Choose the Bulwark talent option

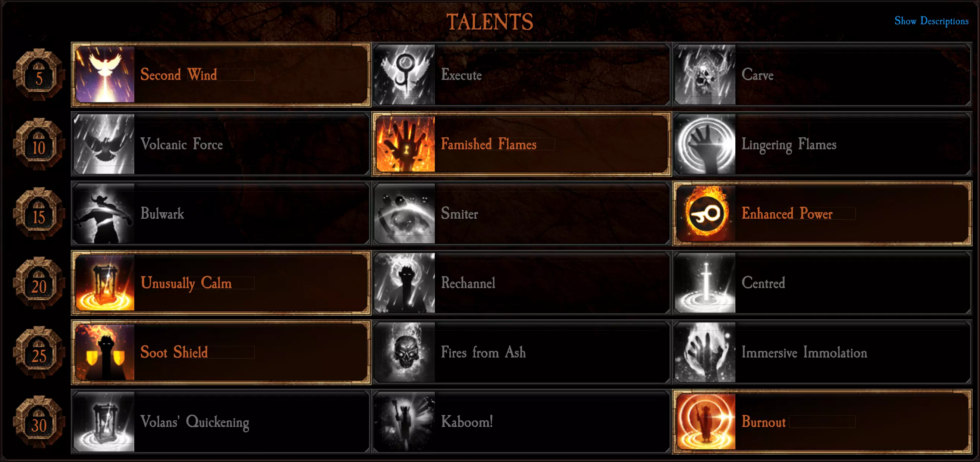221,213
